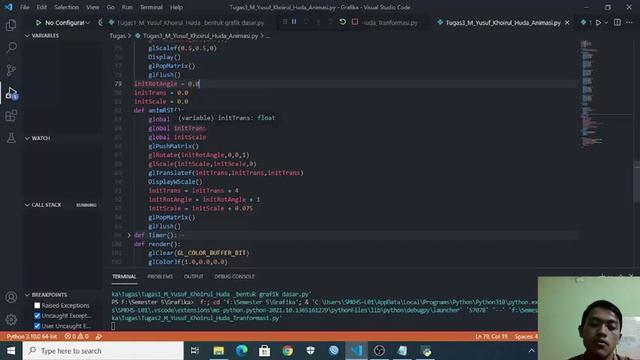Run Python file with the editor play button

tap(598, 23)
